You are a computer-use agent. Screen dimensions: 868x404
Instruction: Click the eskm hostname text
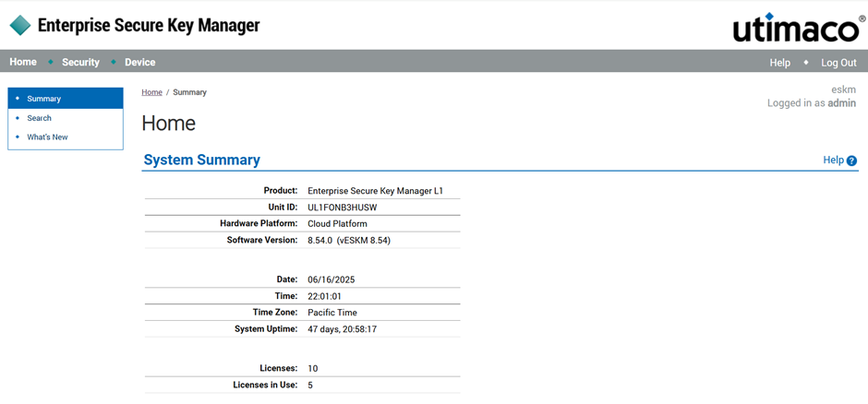pyautogui.click(x=844, y=89)
